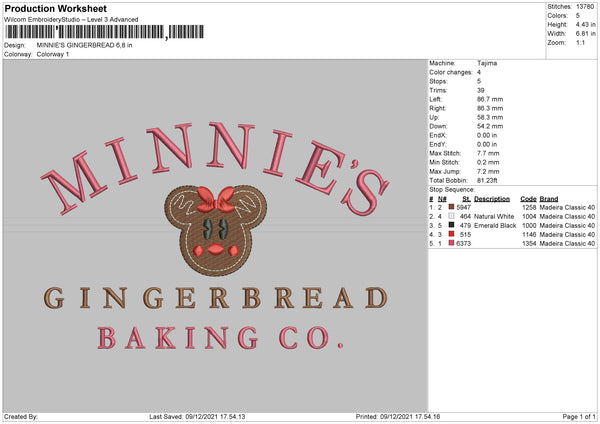Click the 'N#' column header

442,199
